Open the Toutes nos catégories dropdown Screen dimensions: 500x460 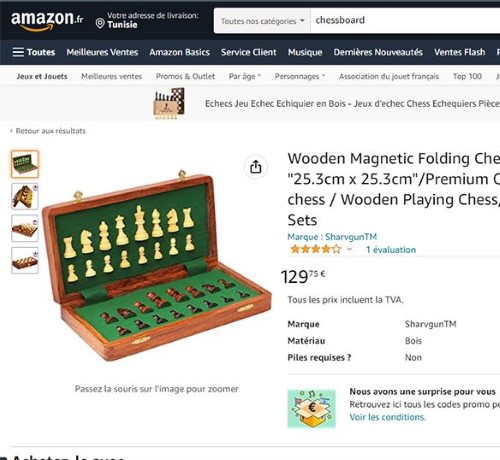[x=262, y=21]
